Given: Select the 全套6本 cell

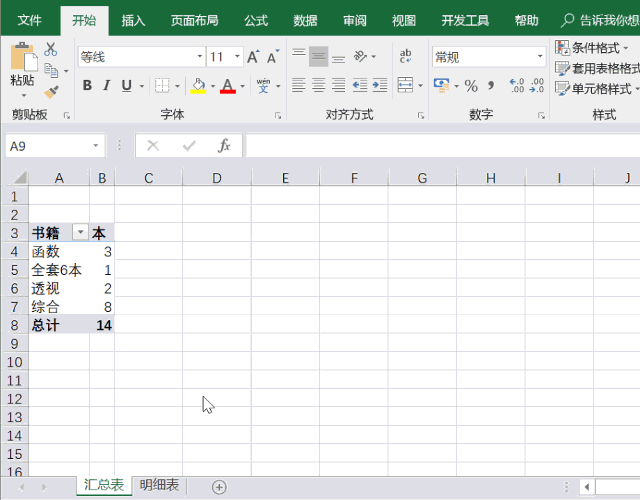Looking at the screenshot, I should point(59,270).
